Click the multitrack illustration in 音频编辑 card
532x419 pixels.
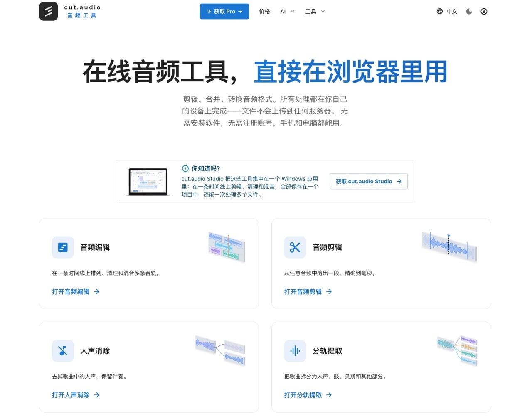[227, 247]
